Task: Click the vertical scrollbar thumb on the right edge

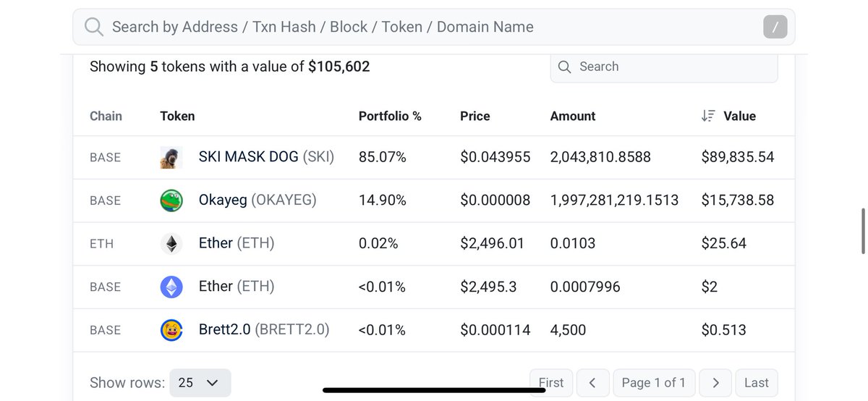Action: (863, 231)
